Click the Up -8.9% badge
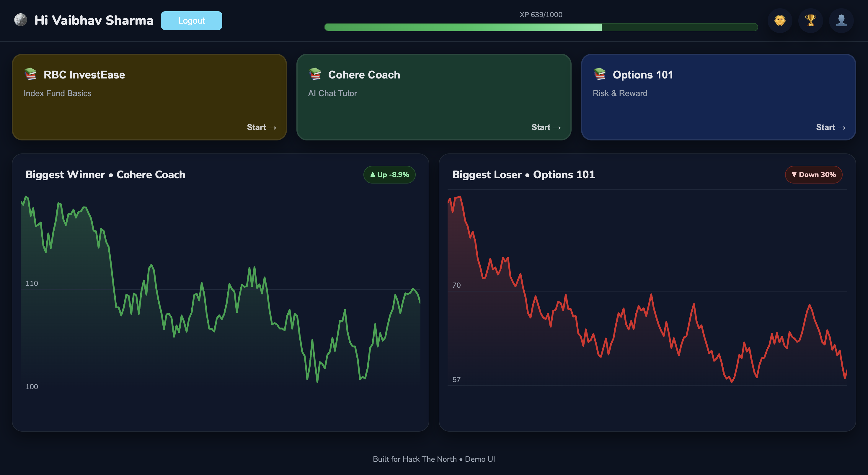The image size is (868, 475). [x=389, y=174]
